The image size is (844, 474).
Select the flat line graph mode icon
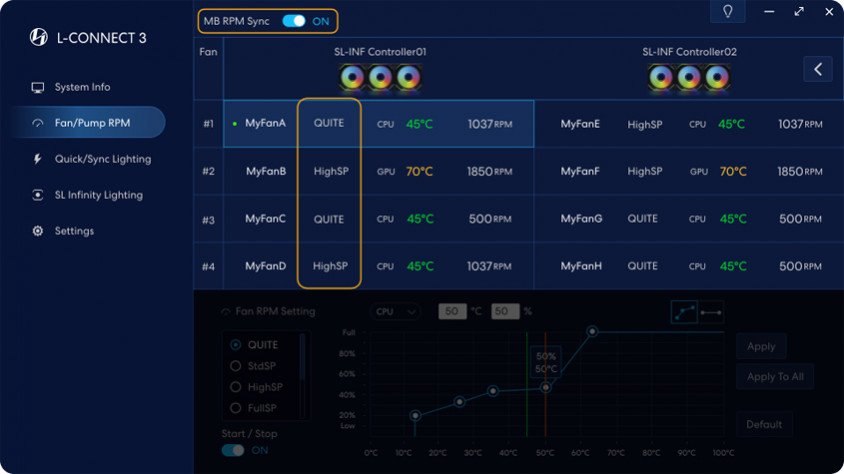point(711,313)
